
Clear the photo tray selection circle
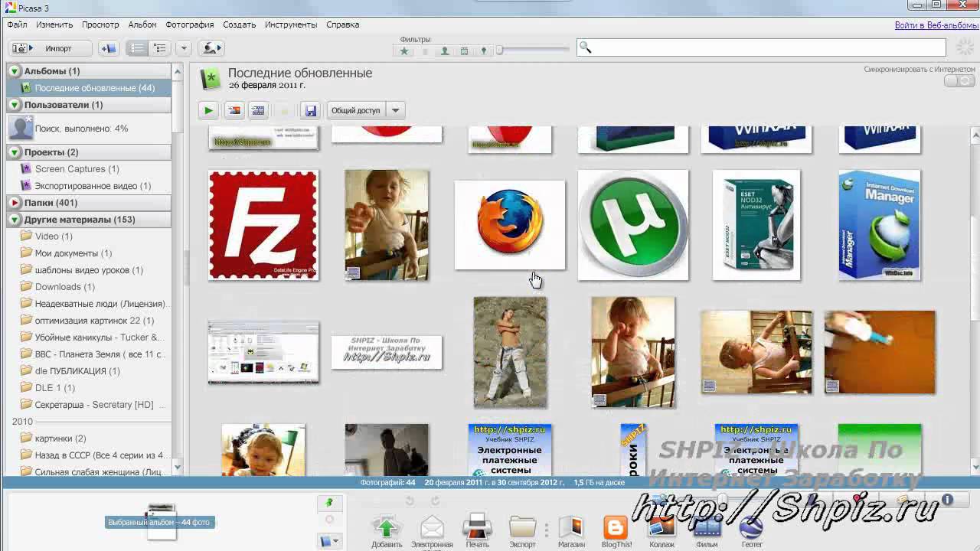click(x=329, y=520)
